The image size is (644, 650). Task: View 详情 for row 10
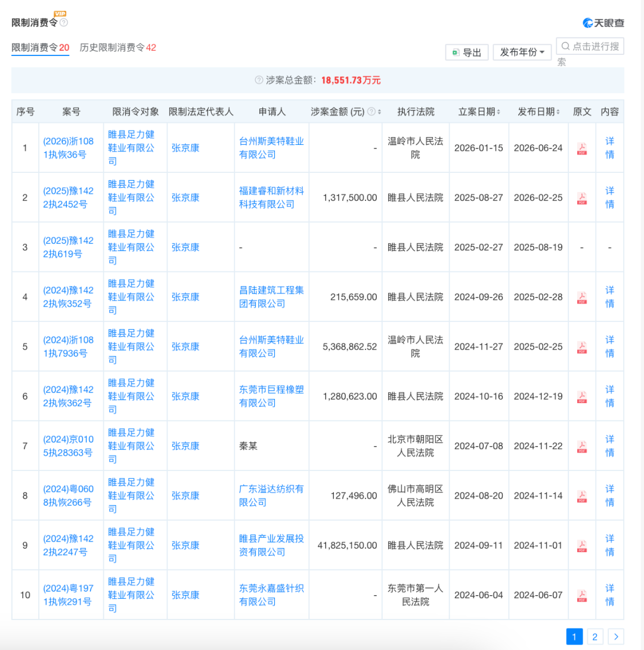pyautogui.click(x=609, y=595)
